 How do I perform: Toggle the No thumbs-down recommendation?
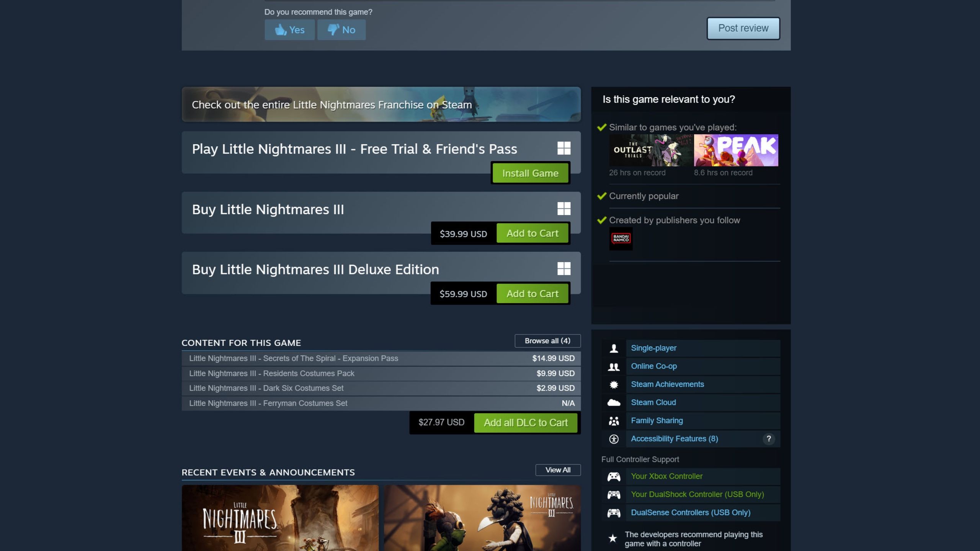tap(341, 29)
